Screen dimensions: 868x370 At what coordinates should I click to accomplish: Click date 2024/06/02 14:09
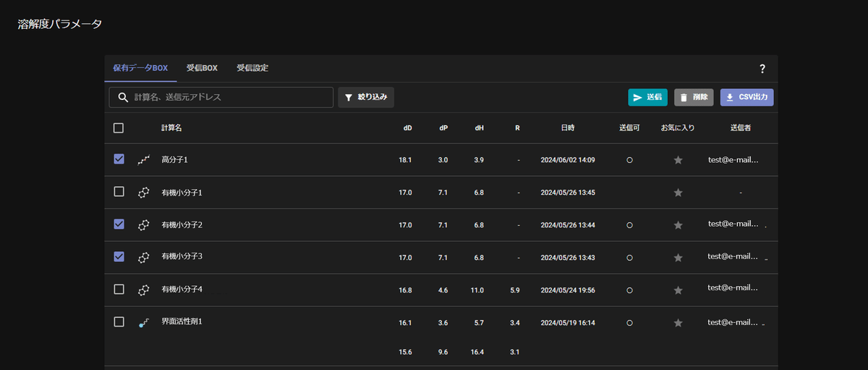pos(568,160)
